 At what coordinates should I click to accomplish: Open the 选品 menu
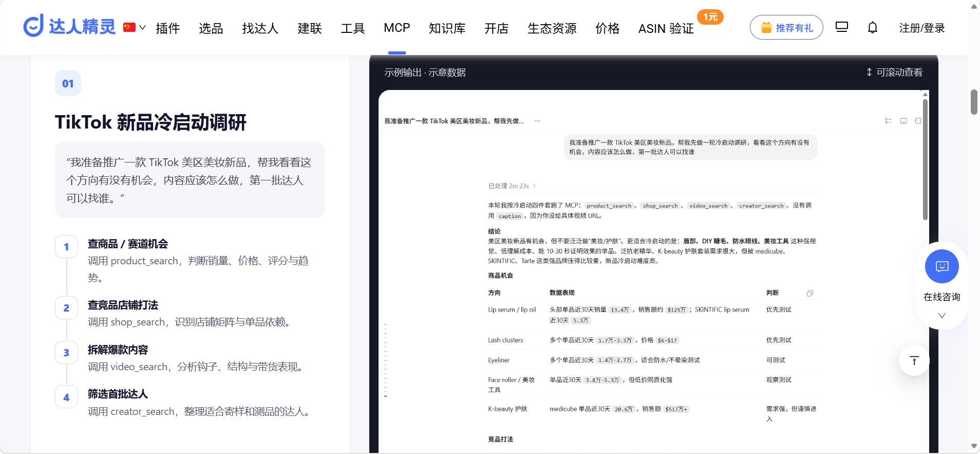(211, 28)
